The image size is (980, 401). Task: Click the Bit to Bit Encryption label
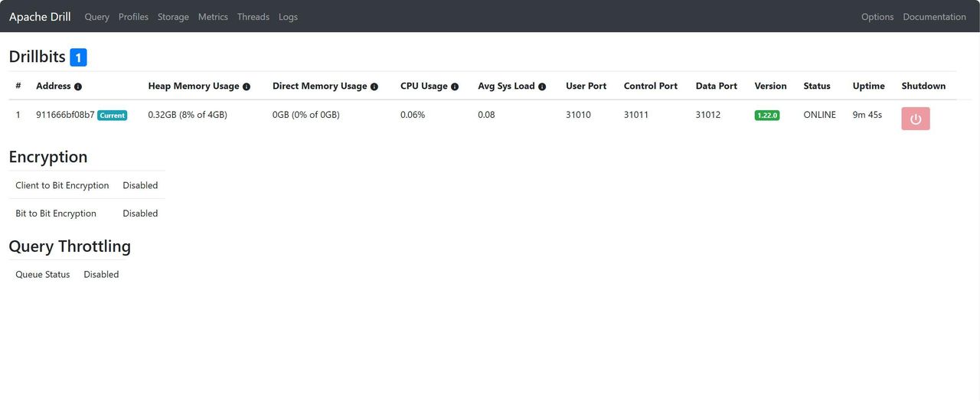pyautogui.click(x=56, y=214)
